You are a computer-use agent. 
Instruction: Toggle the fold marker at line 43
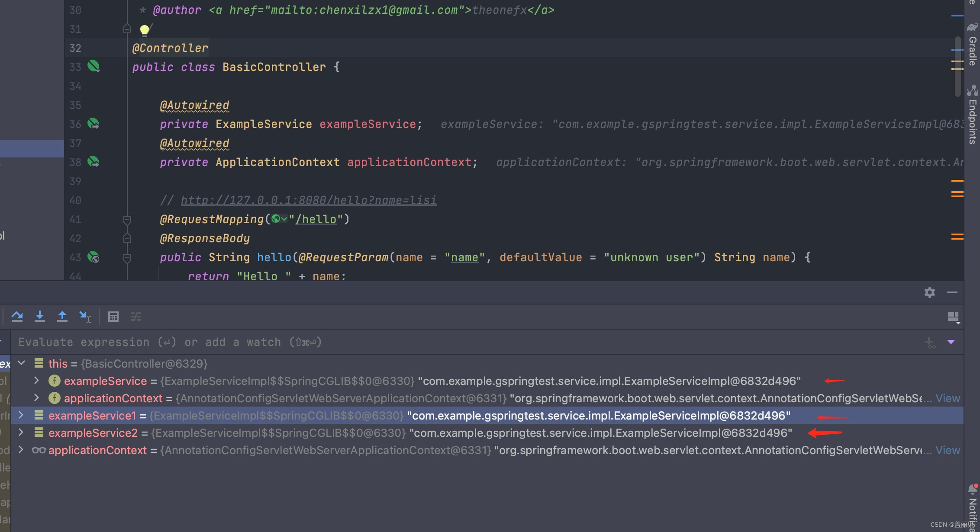click(127, 258)
